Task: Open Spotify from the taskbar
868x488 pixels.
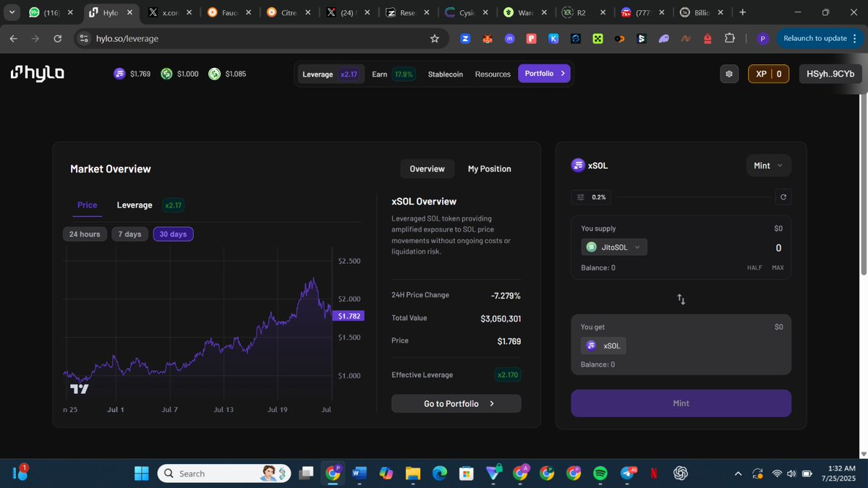Action: click(x=600, y=474)
